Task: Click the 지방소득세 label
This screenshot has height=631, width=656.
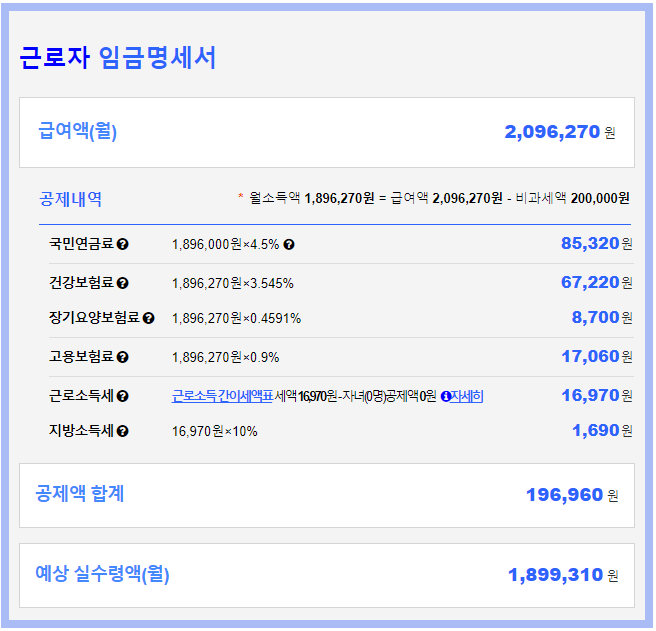Action: [x=82, y=431]
